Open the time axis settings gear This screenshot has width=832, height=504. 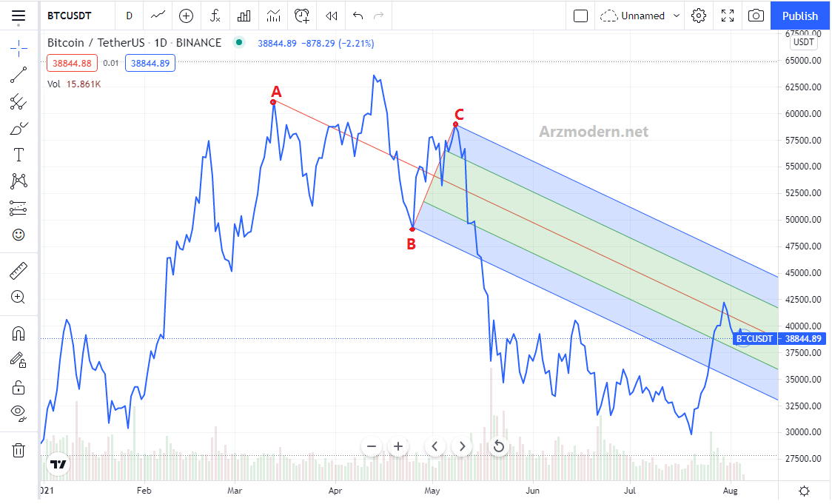tap(804, 491)
